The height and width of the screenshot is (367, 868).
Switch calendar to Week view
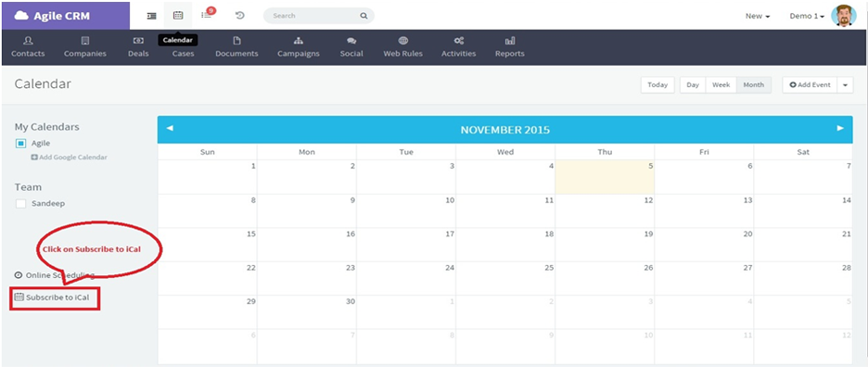721,84
